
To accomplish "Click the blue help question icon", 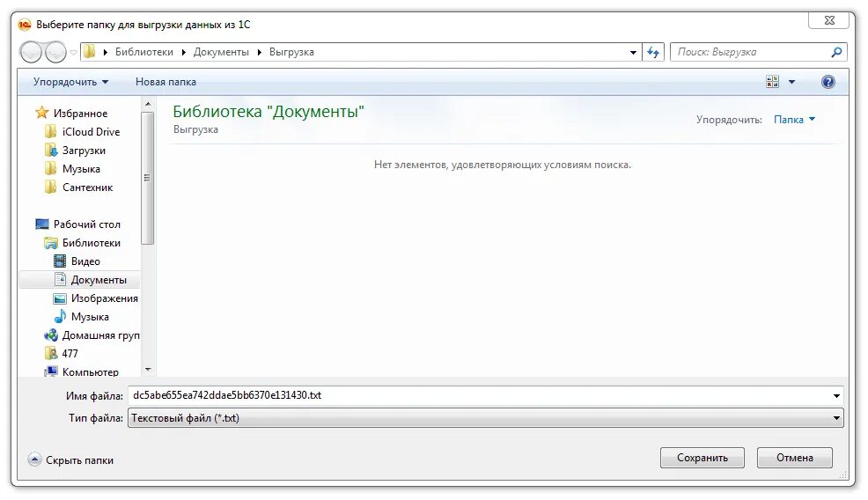I will (828, 82).
